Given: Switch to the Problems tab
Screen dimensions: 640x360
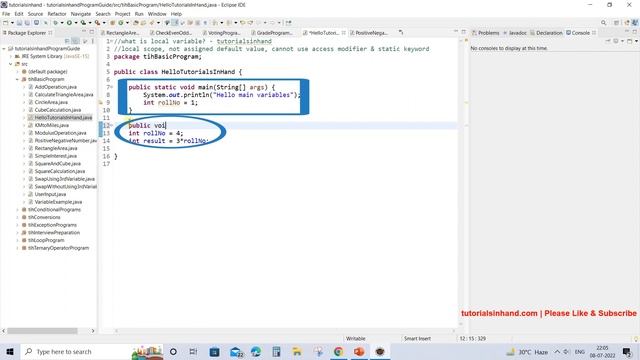Looking at the screenshot, I should (x=486, y=33).
